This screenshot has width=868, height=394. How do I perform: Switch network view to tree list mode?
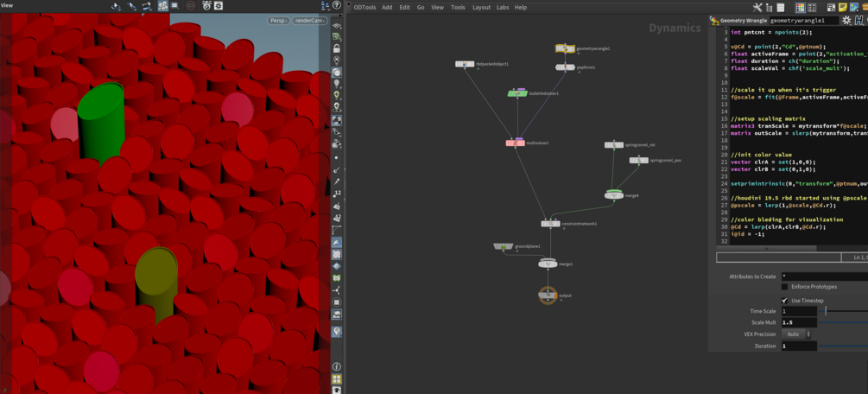770,7
